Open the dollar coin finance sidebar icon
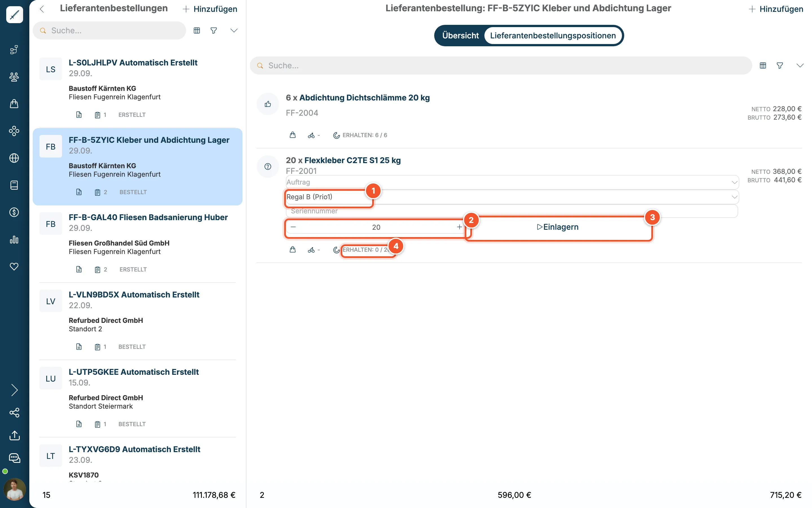Viewport: 812px width, 508px height. coord(14,212)
